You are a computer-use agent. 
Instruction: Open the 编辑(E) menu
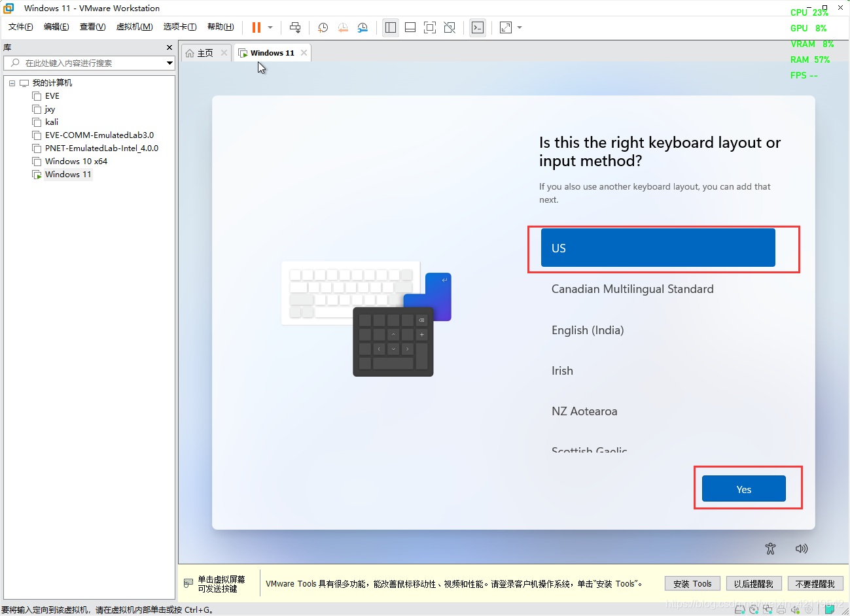point(56,27)
